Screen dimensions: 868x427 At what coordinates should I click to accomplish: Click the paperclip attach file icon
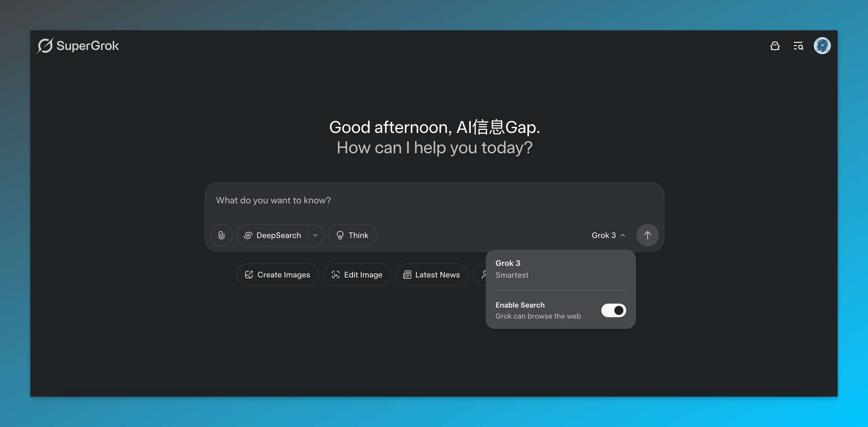[x=222, y=235]
